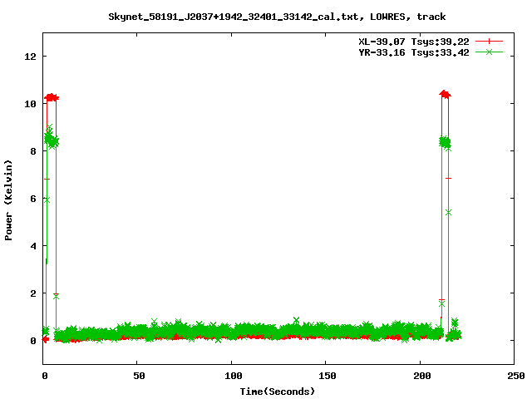
Task: Click the x-axis tick label 200
Action: coord(421,376)
